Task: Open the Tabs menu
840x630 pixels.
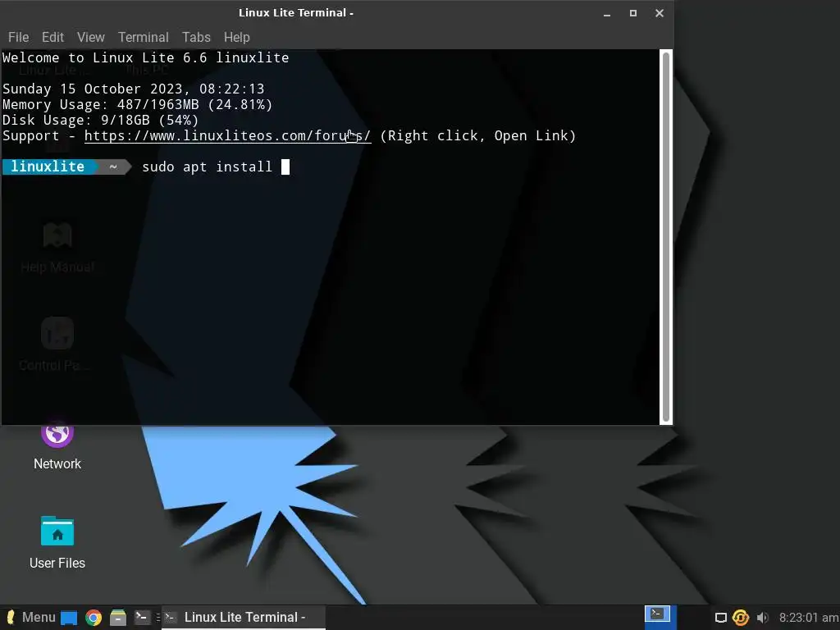Action: click(196, 37)
